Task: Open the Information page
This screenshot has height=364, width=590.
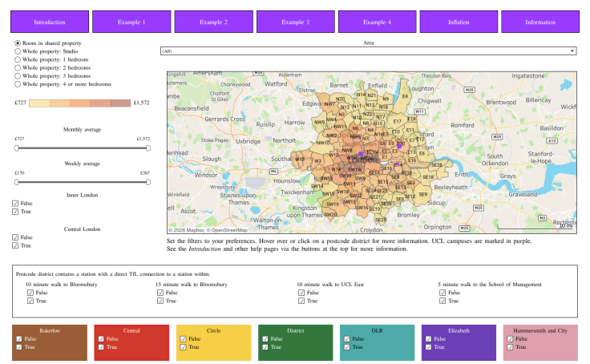Action: tap(540, 22)
